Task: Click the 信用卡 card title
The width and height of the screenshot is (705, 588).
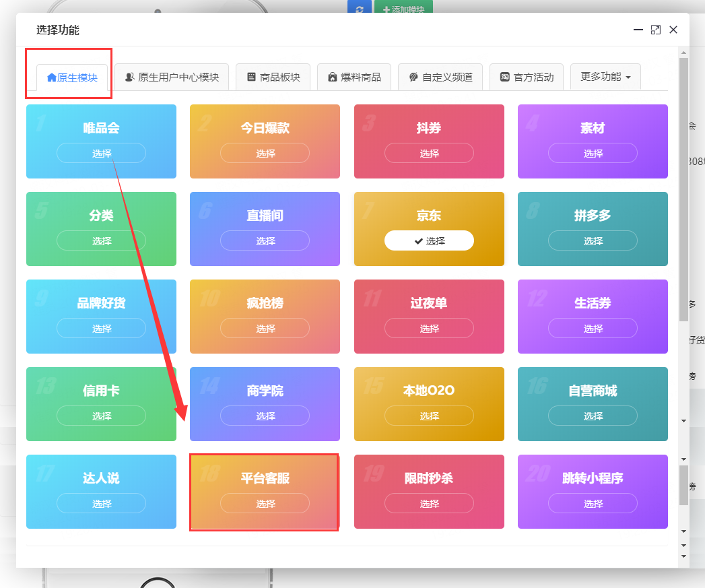Action: (x=101, y=391)
